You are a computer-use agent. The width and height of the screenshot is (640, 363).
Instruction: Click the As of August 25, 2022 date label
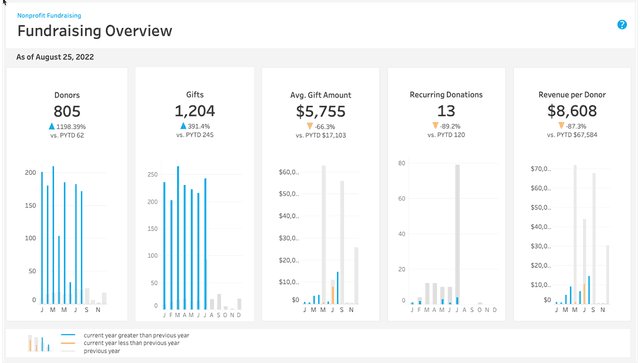pyautogui.click(x=55, y=57)
